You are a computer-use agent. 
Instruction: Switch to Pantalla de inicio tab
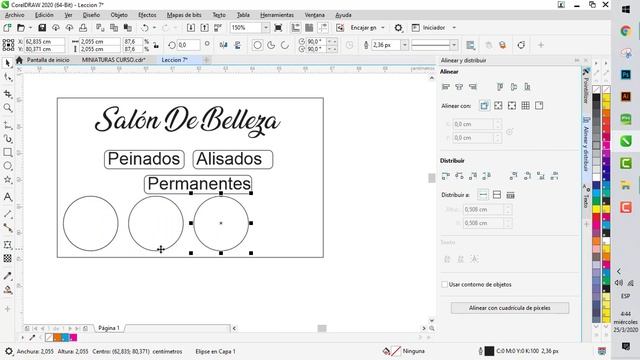coord(48,60)
